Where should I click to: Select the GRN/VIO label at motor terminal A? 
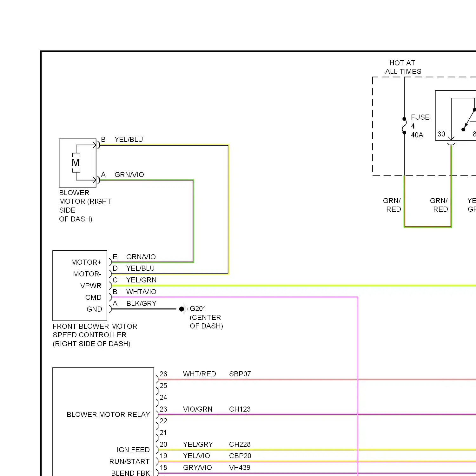(x=129, y=175)
